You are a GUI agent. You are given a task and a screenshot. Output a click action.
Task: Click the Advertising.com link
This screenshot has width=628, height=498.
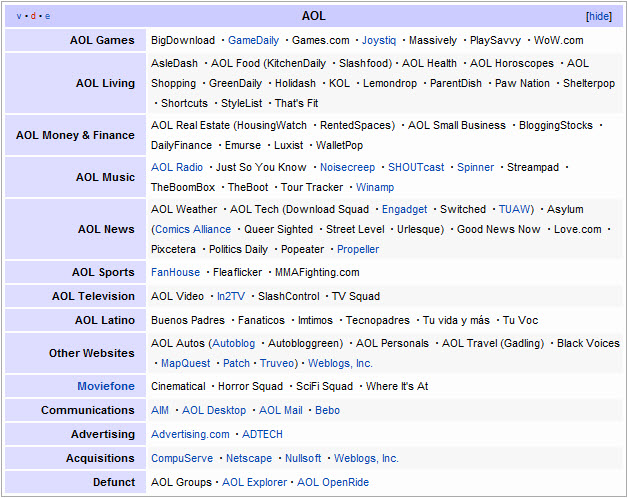point(190,435)
